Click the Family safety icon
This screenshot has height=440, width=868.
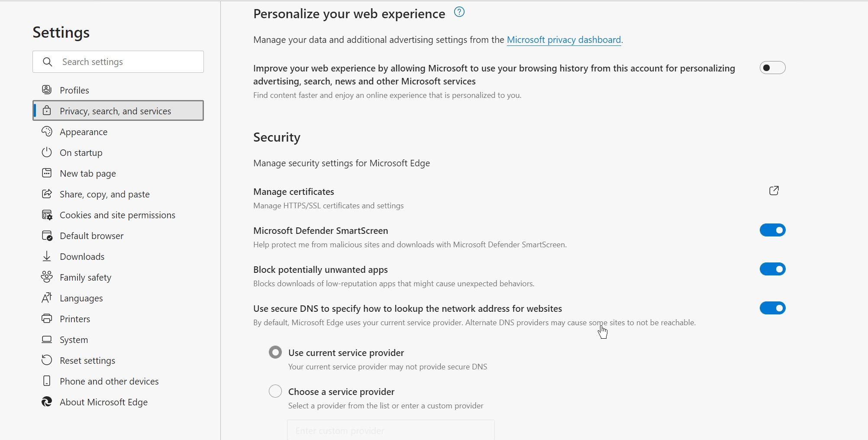click(47, 277)
